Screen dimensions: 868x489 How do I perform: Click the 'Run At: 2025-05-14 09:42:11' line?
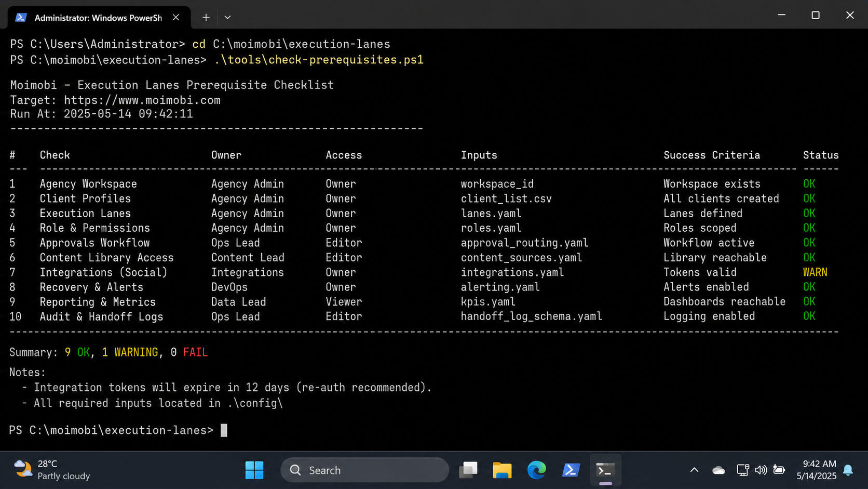tap(101, 114)
